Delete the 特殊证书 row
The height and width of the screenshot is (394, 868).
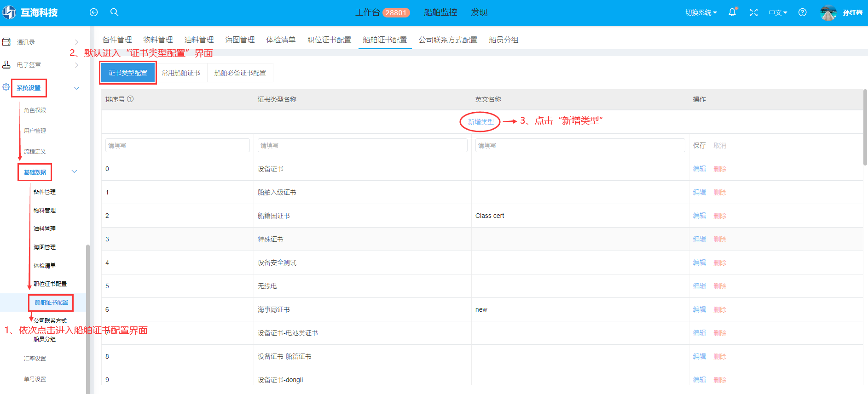[x=720, y=239]
